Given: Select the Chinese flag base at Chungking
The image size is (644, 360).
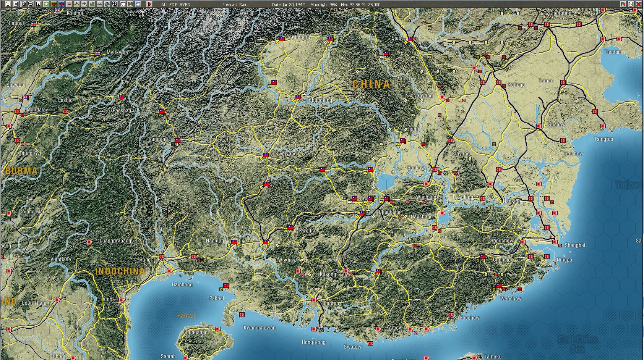Looking at the screenshot, I should click(298, 97).
